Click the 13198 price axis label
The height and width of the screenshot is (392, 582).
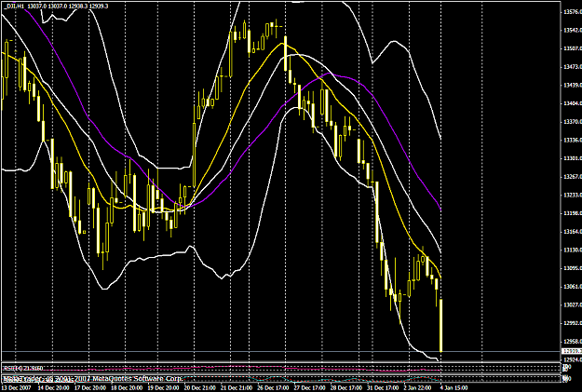573,213
